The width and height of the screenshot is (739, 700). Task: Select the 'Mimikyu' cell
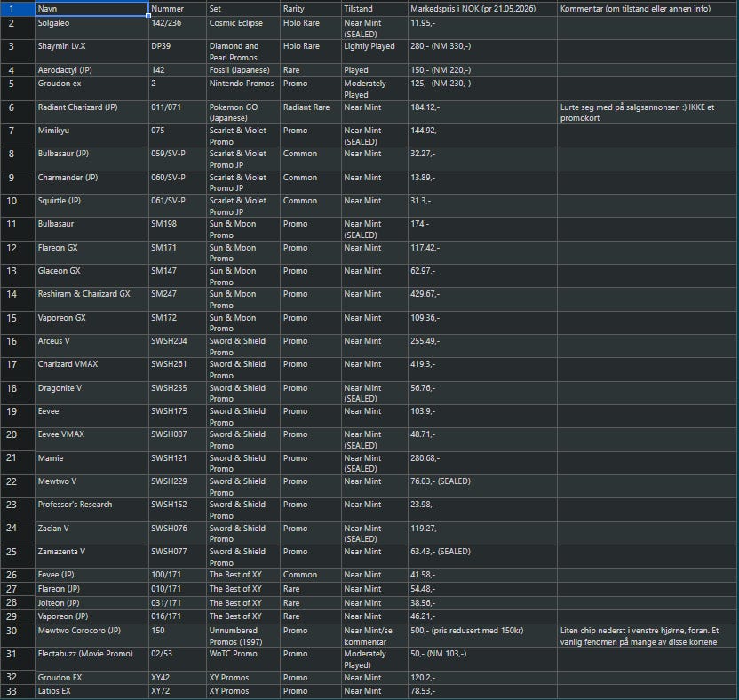[x=91, y=136]
